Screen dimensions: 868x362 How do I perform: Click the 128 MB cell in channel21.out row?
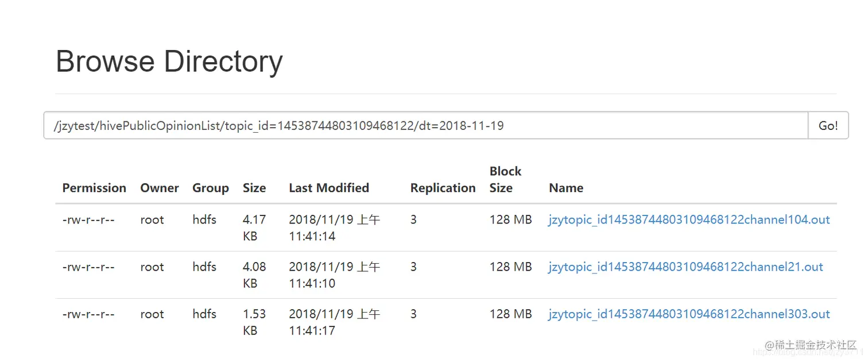point(510,267)
